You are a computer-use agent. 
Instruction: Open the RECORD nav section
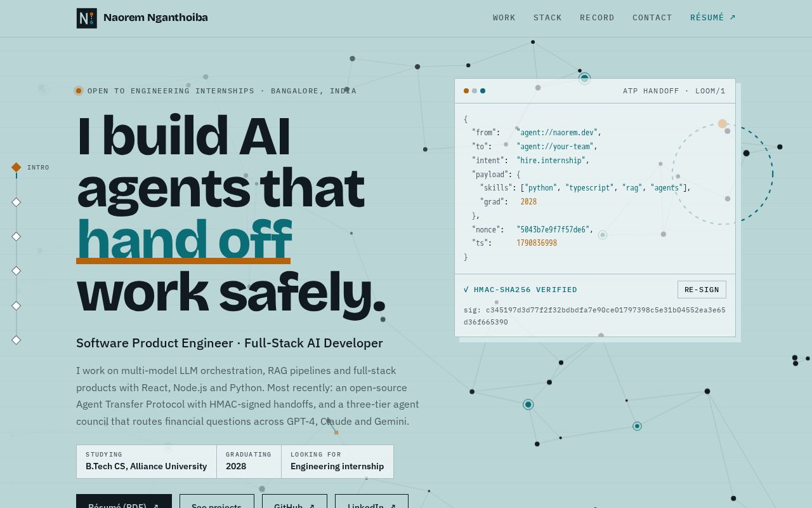[x=597, y=18]
